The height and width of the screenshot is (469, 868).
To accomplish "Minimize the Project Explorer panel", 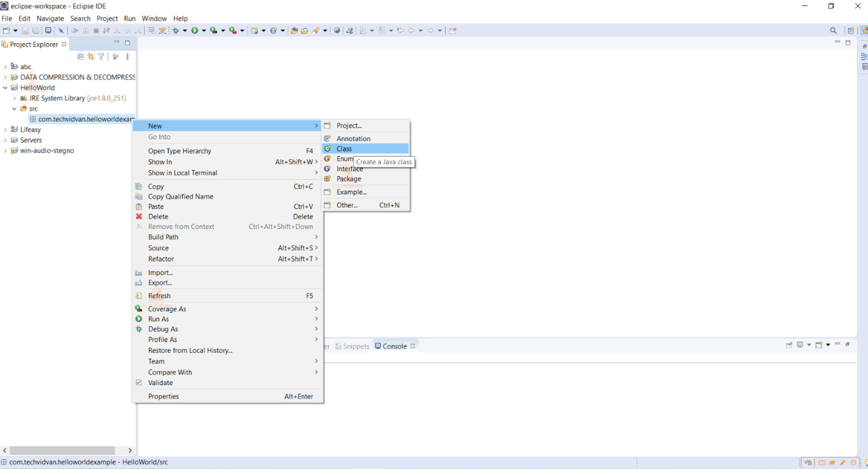I will (116, 43).
